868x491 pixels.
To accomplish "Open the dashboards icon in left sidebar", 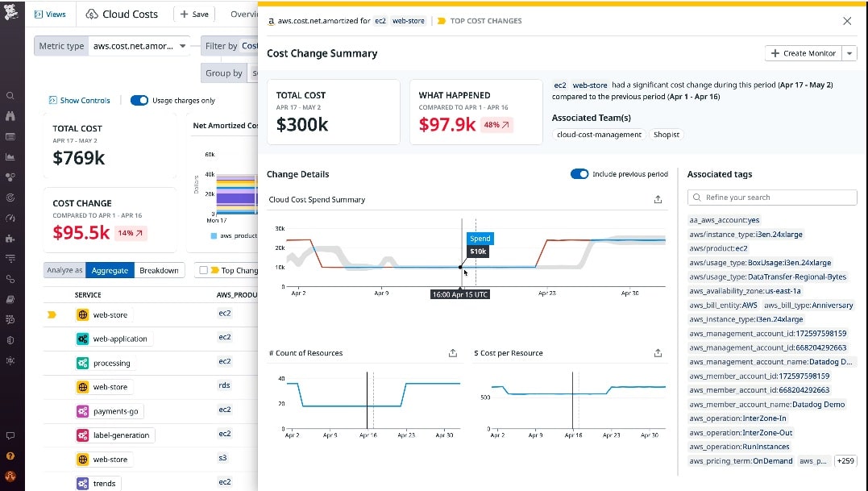I will [10, 137].
